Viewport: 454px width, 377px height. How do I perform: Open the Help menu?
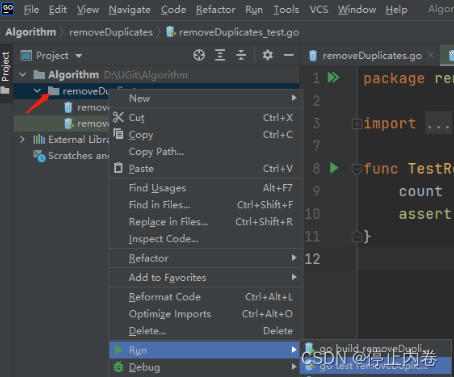pos(396,10)
